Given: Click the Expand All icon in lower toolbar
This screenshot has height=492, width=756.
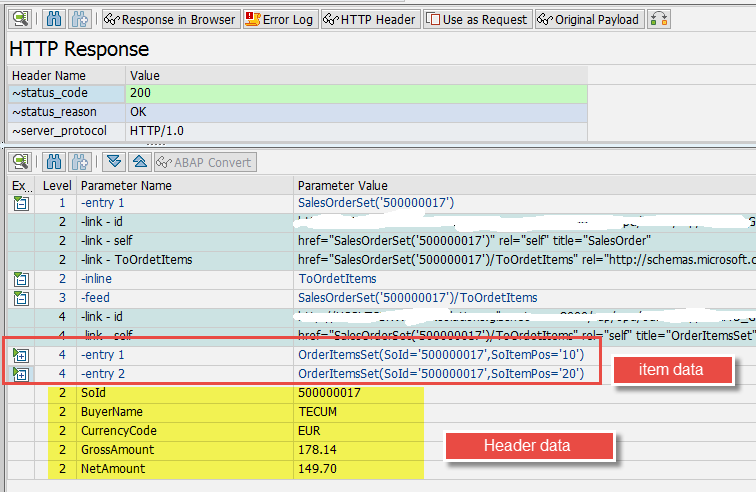Looking at the screenshot, I should click(x=114, y=162).
